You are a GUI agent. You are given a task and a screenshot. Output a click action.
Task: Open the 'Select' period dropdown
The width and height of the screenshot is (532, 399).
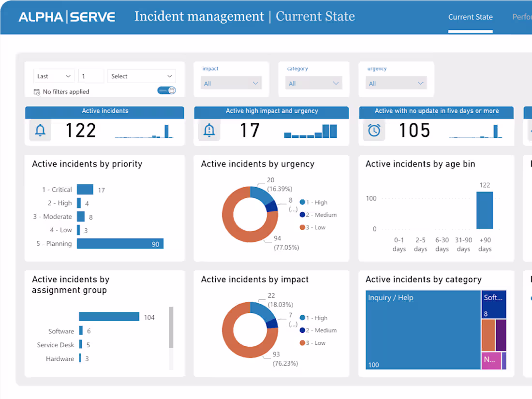pos(141,76)
